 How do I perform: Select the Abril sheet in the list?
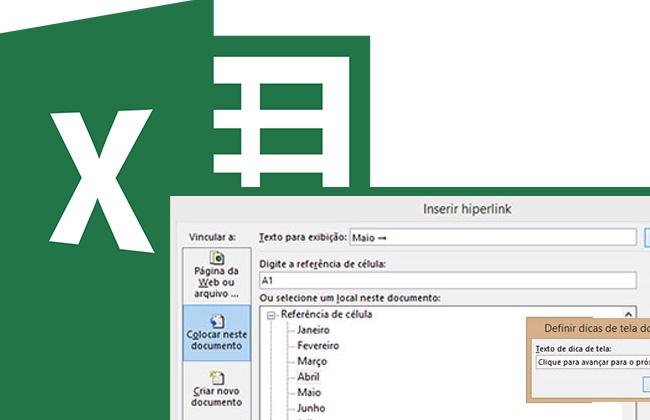(308, 376)
